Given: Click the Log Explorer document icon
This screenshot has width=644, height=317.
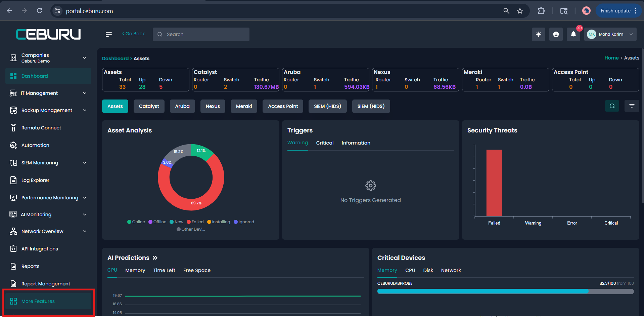Looking at the screenshot, I should pyautogui.click(x=13, y=180).
